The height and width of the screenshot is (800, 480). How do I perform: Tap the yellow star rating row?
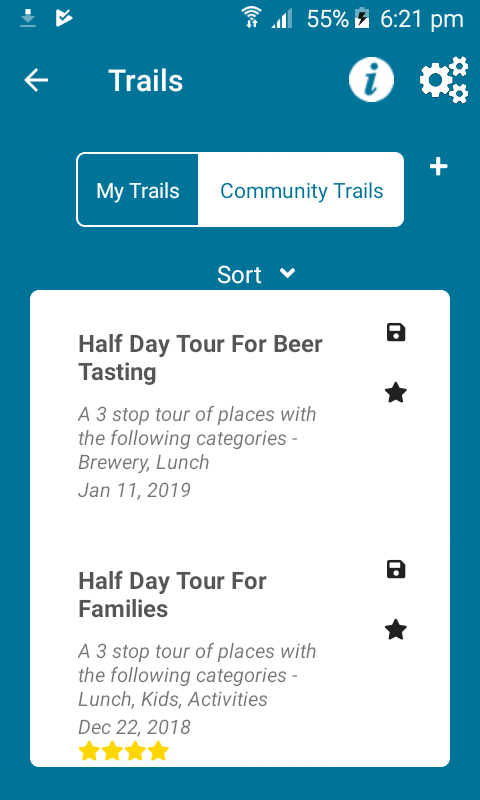coord(123,751)
